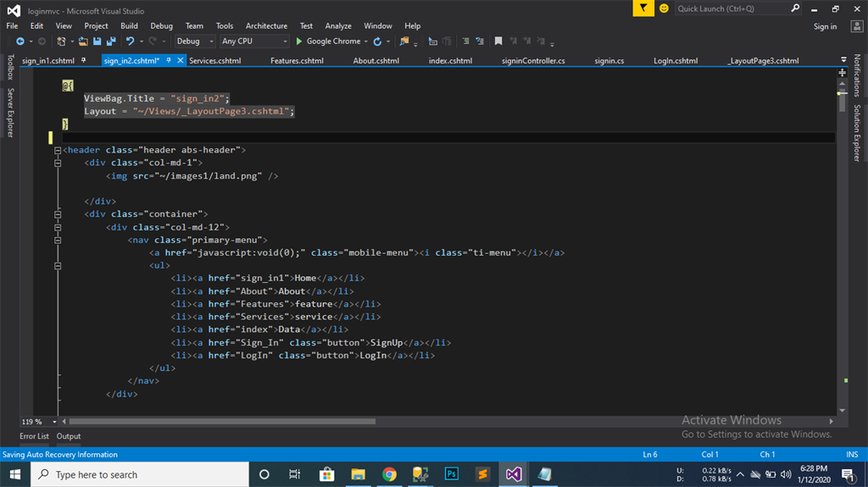Viewport: 868px width, 487px height.
Task: Undo the last edit using the toolbar arrow
Action: pos(130,42)
